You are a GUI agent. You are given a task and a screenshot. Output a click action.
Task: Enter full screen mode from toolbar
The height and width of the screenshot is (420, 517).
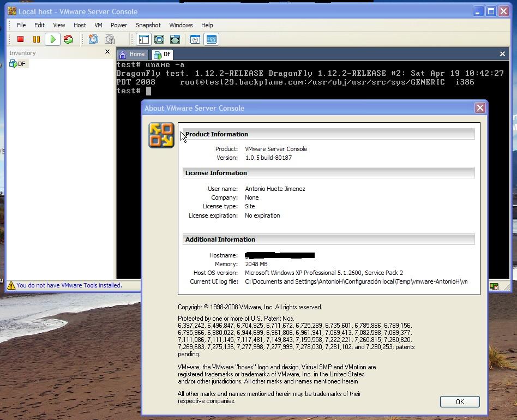point(159,39)
